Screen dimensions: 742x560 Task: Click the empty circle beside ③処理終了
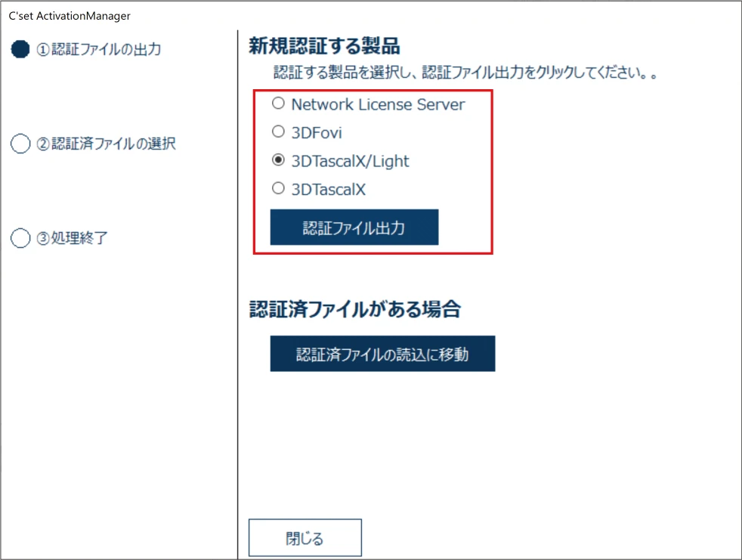pyautogui.click(x=20, y=238)
